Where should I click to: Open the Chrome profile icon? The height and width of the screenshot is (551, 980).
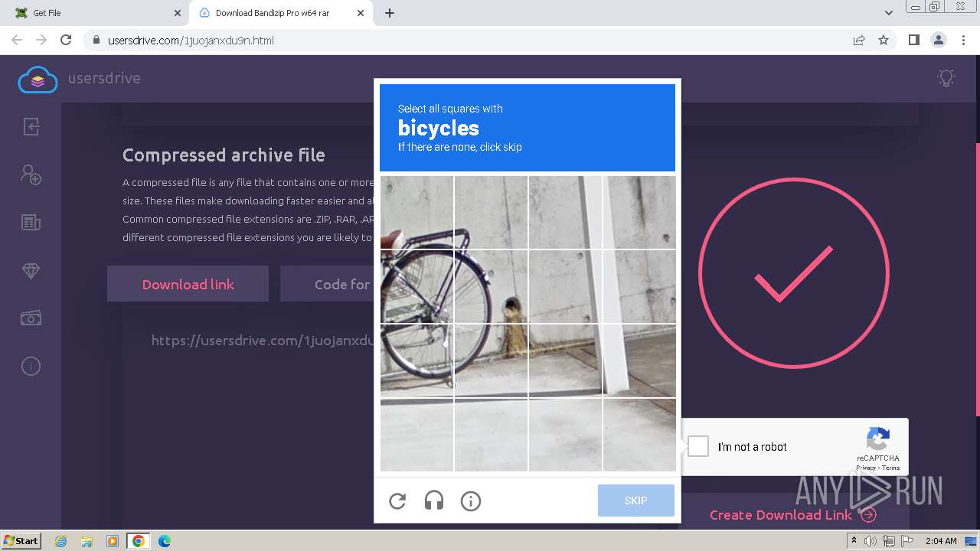pos(938,40)
